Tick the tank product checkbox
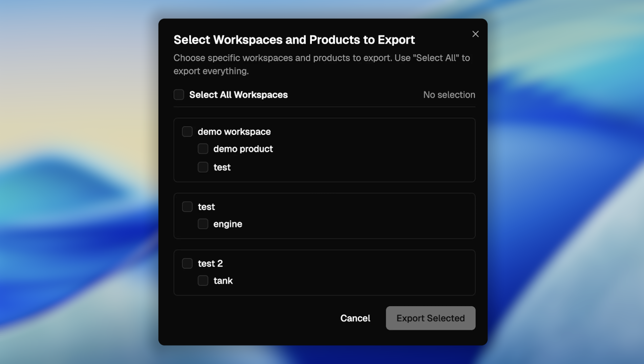Viewport: 644px width, 364px height. tap(203, 281)
